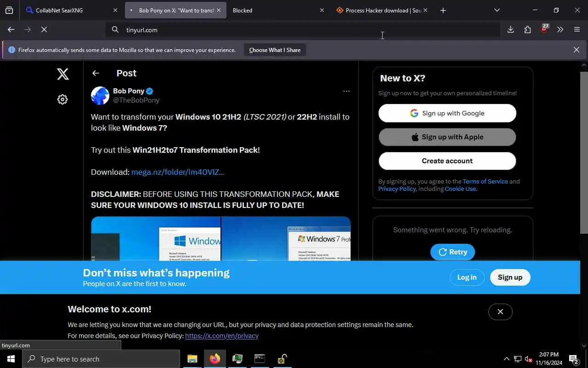Open the Windows Start menu

11,359
